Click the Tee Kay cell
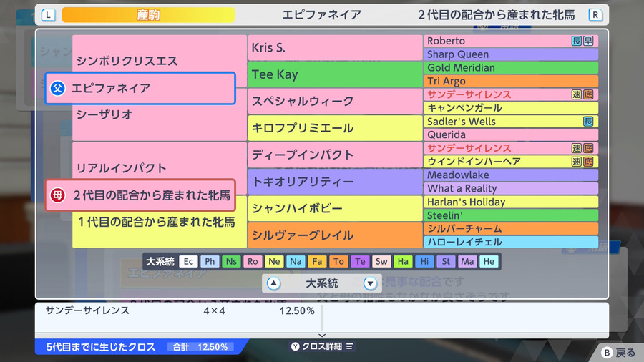Image resolution: width=644 pixels, height=362 pixels. coord(335,74)
